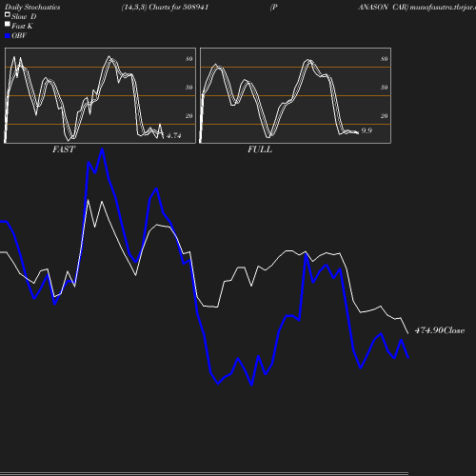Image resolution: width=476 pixels, height=476 pixels.
Task: Click the Slow D legend swatch
Action: (8, 14)
